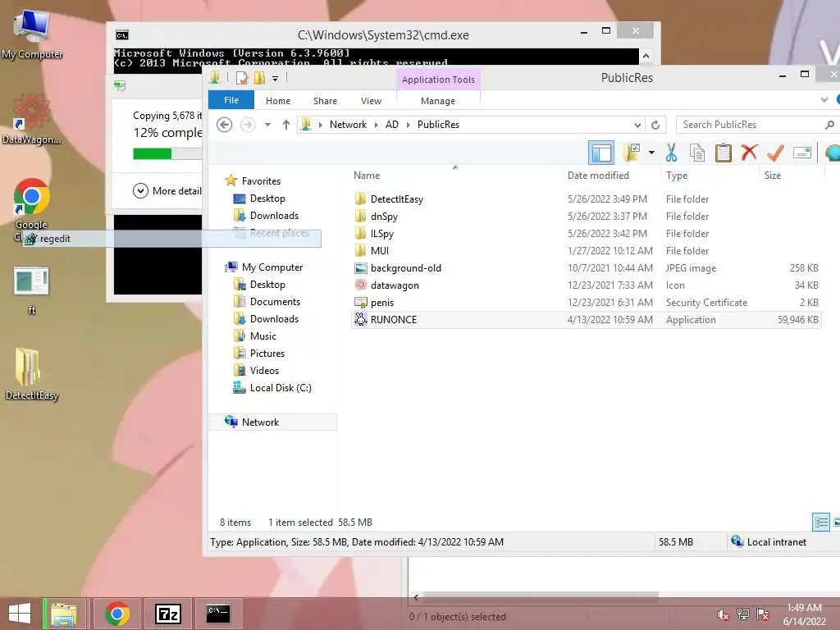Sort by the Date modified column header
Image resolution: width=840 pixels, height=630 pixels.
(x=598, y=176)
